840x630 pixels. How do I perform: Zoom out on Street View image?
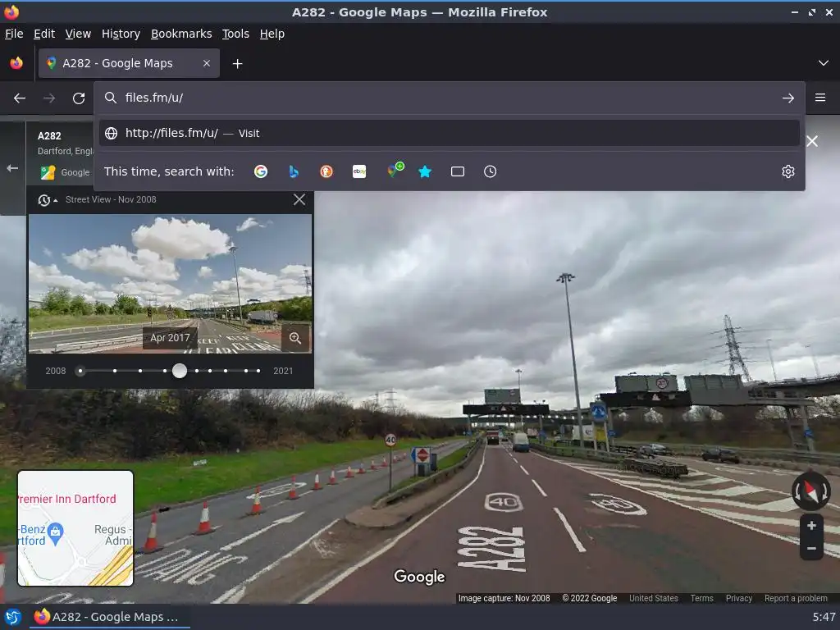click(x=811, y=549)
